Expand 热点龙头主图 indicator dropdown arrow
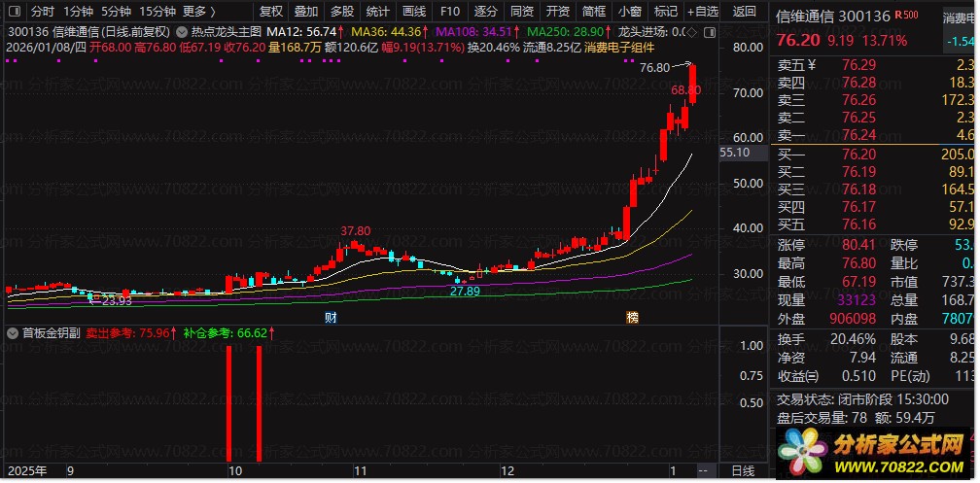Image resolution: width=980 pixels, height=483 pixels. 181,31
